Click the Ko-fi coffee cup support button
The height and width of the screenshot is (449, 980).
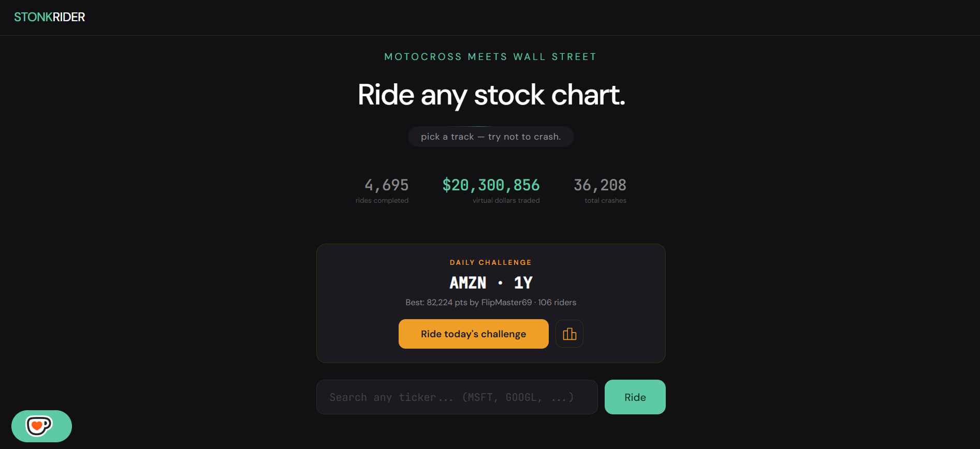point(41,426)
